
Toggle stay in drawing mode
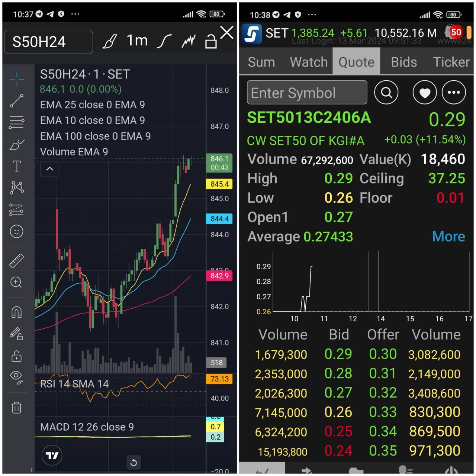17,334
